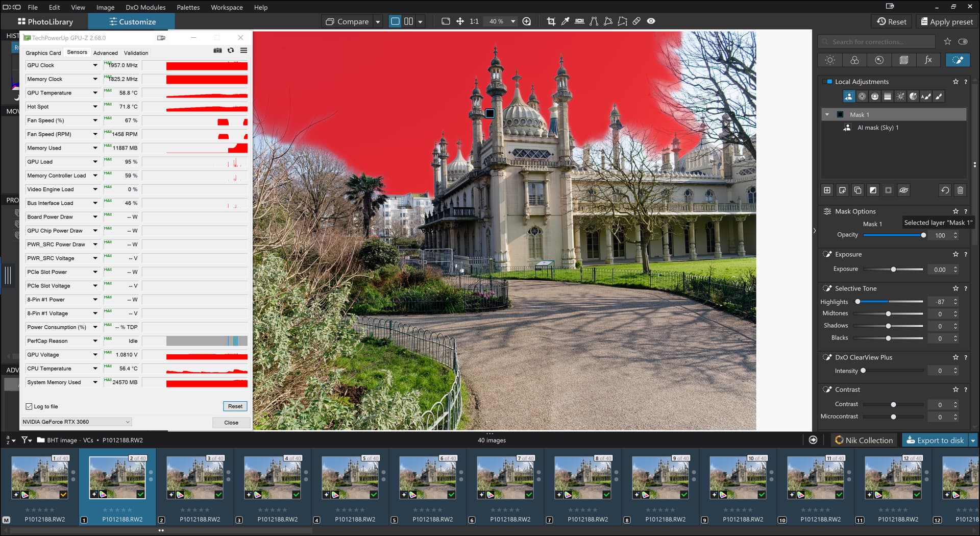Open the 40 % zoom level dropdown
The width and height of the screenshot is (980, 536).
coord(513,21)
